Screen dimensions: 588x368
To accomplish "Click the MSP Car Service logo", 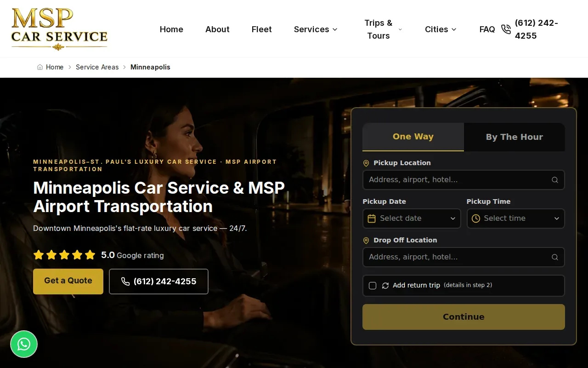I will [x=59, y=29].
